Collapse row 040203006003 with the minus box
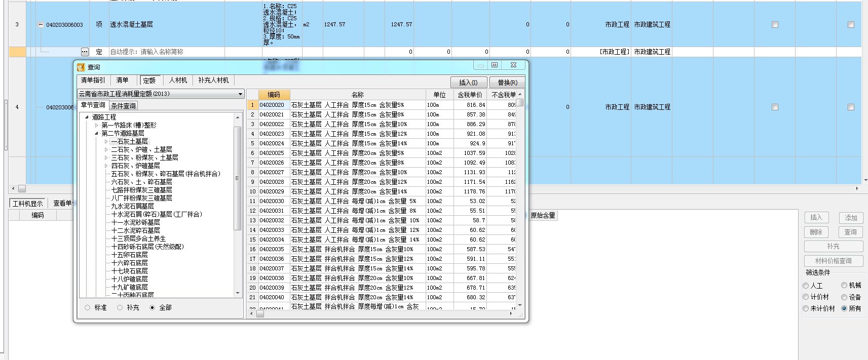This screenshot has width=868, height=360. [41, 24]
